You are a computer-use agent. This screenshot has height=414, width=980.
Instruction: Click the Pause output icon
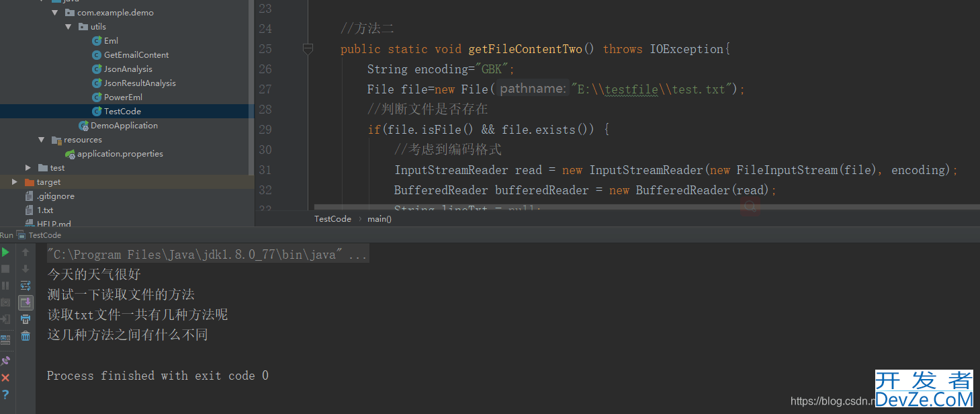click(x=5, y=286)
